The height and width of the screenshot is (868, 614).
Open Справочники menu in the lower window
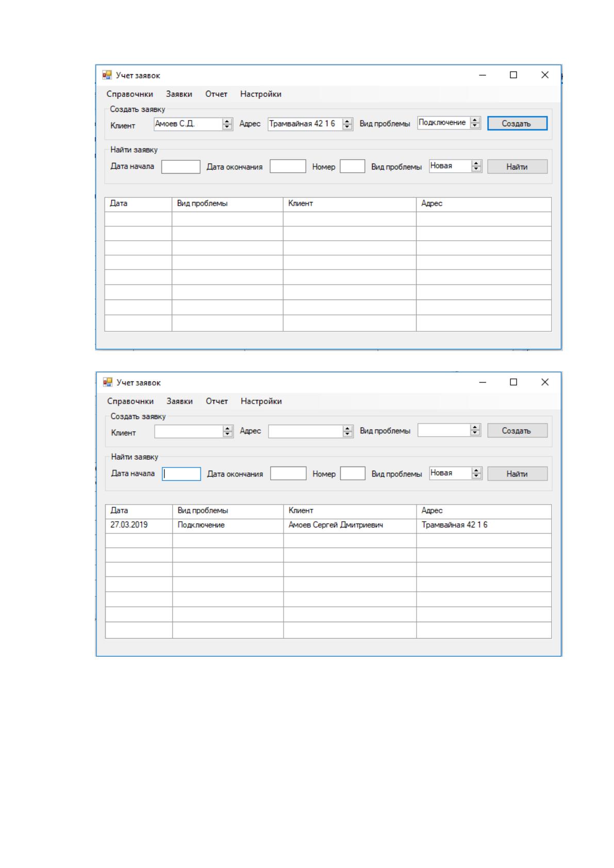click(130, 401)
